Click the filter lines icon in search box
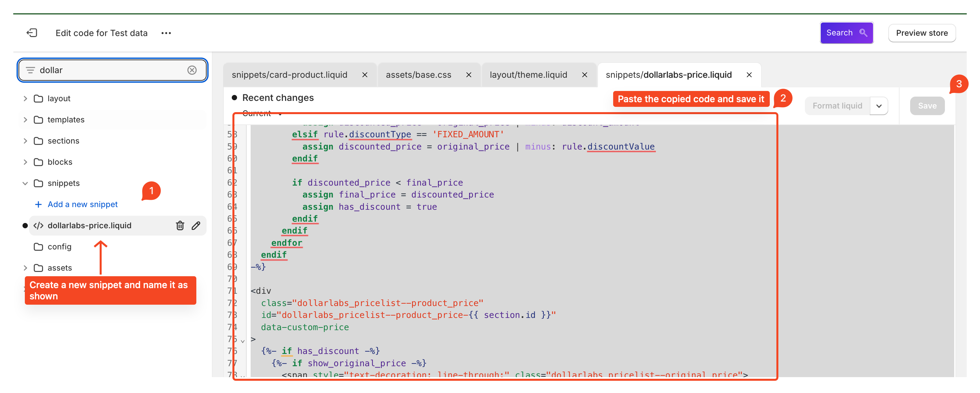Image resolution: width=980 pixels, height=393 pixels. [30, 70]
